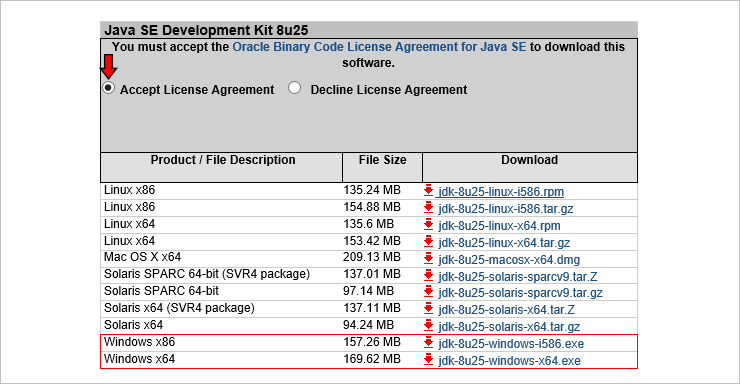
Task: Download jdk-8u25-windows-x64.exe
Action: tap(509, 361)
